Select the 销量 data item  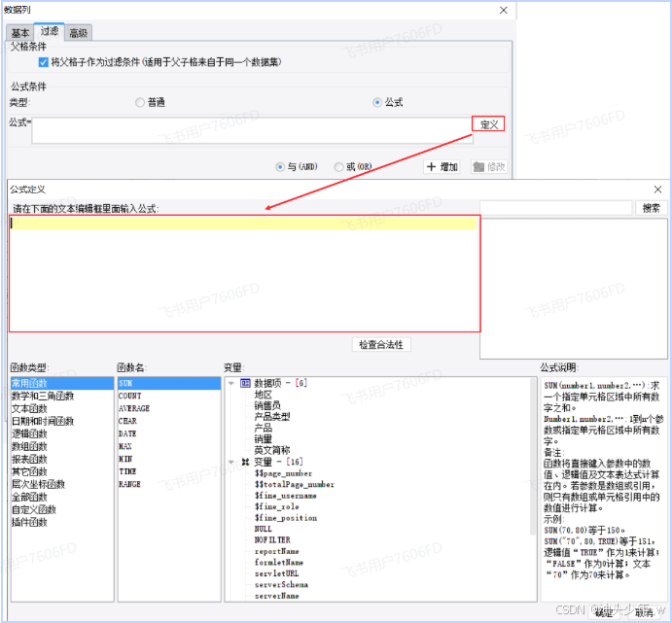264,439
